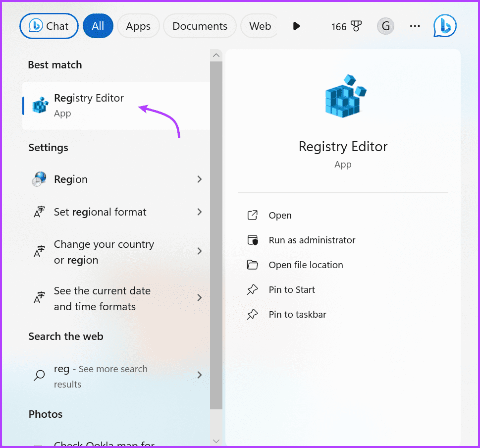Click the play media icon in search bar
This screenshot has width=480, height=448.
[x=296, y=26]
